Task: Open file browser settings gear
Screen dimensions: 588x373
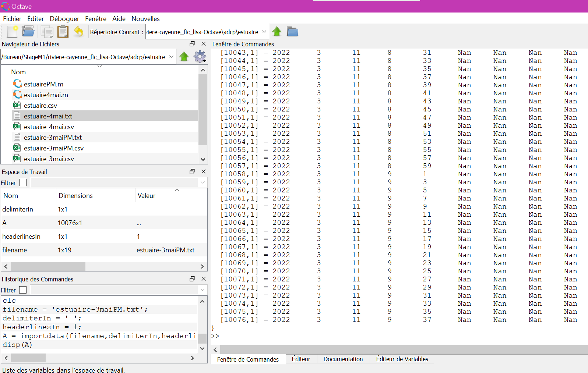Action: click(x=200, y=57)
